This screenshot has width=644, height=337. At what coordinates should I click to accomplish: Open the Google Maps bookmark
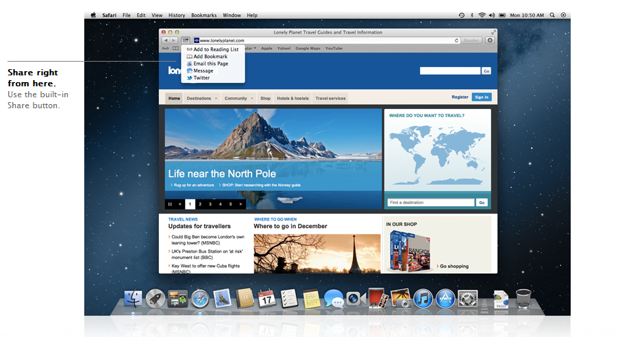pyautogui.click(x=308, y=49)
